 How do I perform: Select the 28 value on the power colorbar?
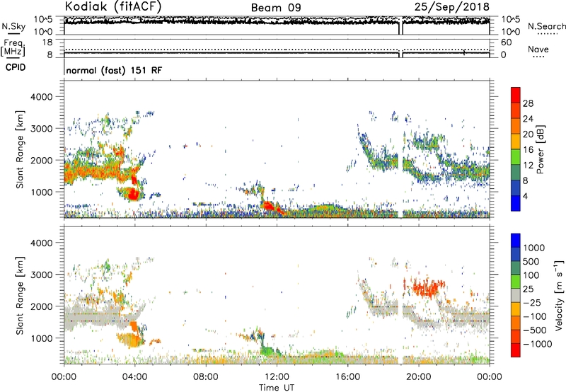528,103
